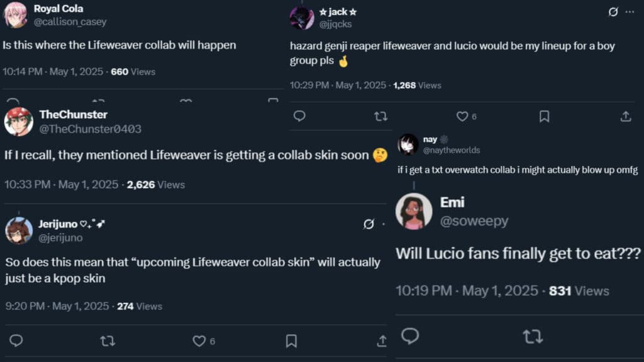The width and height of the screenshot is (644, 362).
Task: Bookmark jack's lineup tweet
Action: (x=545, y=116)
